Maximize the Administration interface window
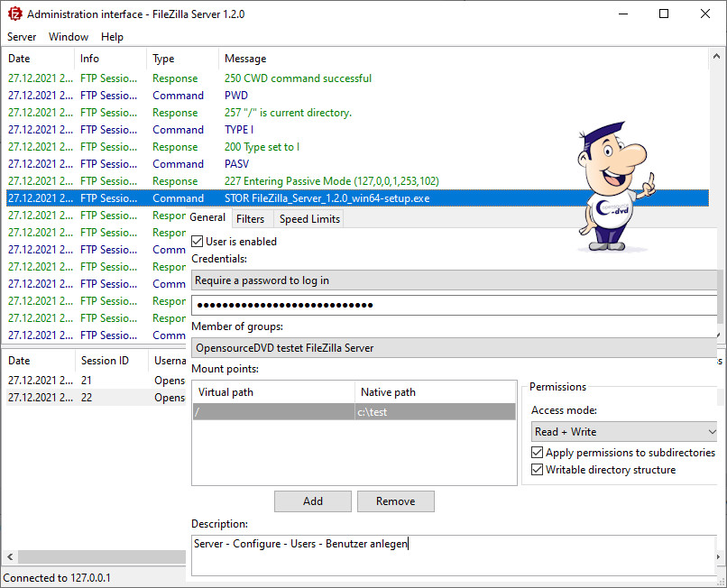 (x=664, y=14)
